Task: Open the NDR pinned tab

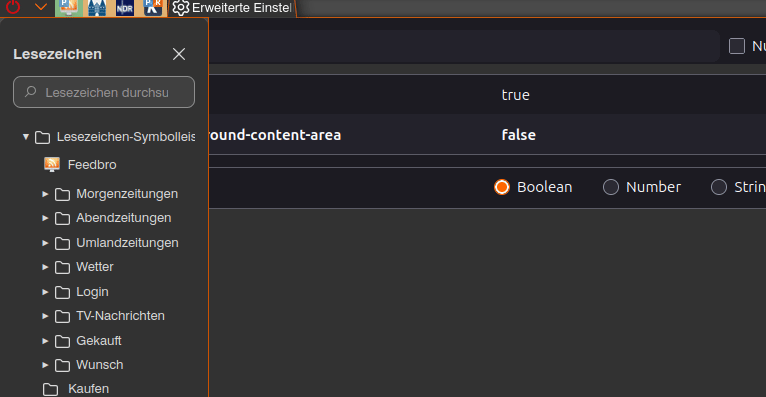Action: click(125, 8)
